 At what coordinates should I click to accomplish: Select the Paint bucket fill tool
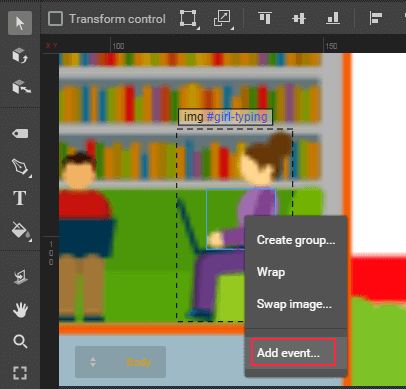21,231
